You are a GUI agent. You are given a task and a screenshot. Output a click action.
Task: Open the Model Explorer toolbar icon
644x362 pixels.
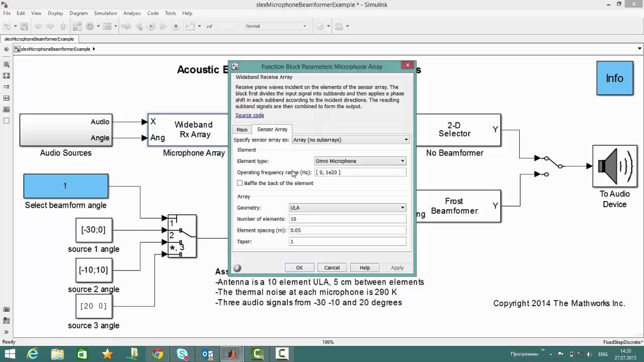point(107,26)
